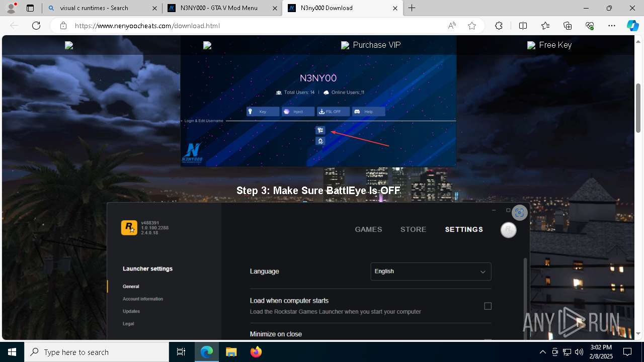Click the page's vertical scrollbar thumb
This screenshot has width=644, height=362.
(638, 108)
